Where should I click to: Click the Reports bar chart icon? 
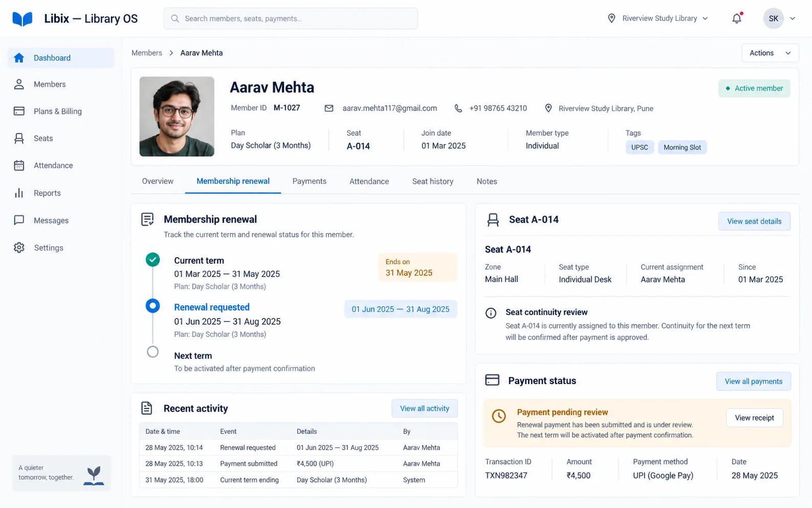(19, 193)
